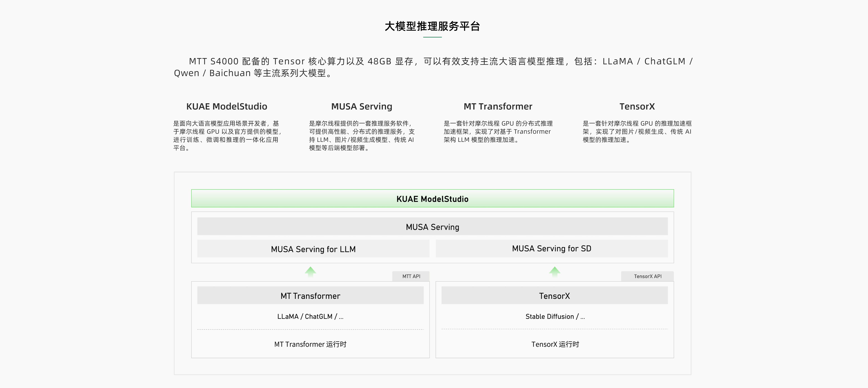868x388 pixels.
Task: Click the MUSA Serving for SD block
Action: click(x=552, y=249)
